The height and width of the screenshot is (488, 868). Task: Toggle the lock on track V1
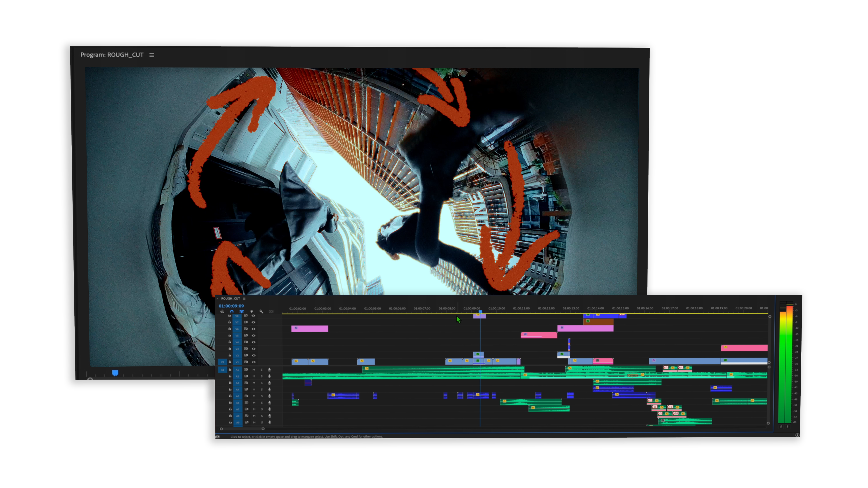coord(230,362)
